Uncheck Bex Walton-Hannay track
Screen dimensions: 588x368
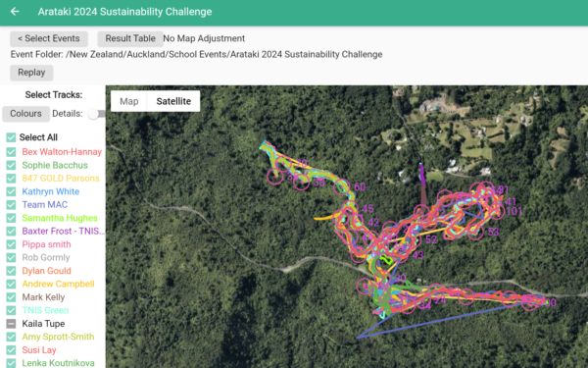point(11,152)
